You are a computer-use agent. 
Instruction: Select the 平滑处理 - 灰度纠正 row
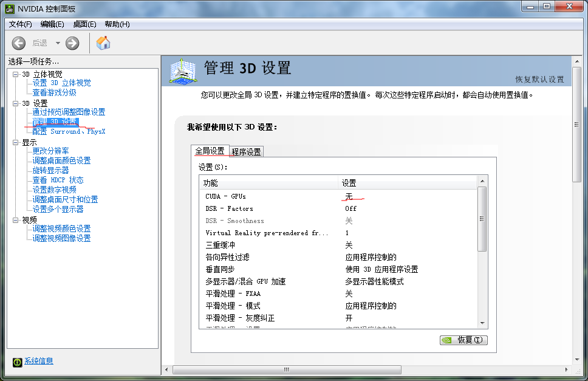pos(338,318)
